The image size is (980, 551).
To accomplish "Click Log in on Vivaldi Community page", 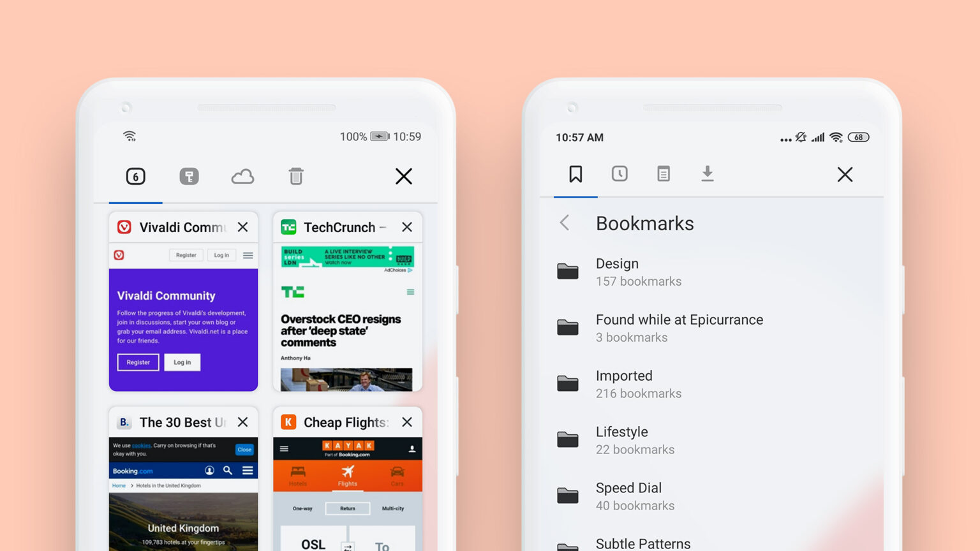I will 182,362.
